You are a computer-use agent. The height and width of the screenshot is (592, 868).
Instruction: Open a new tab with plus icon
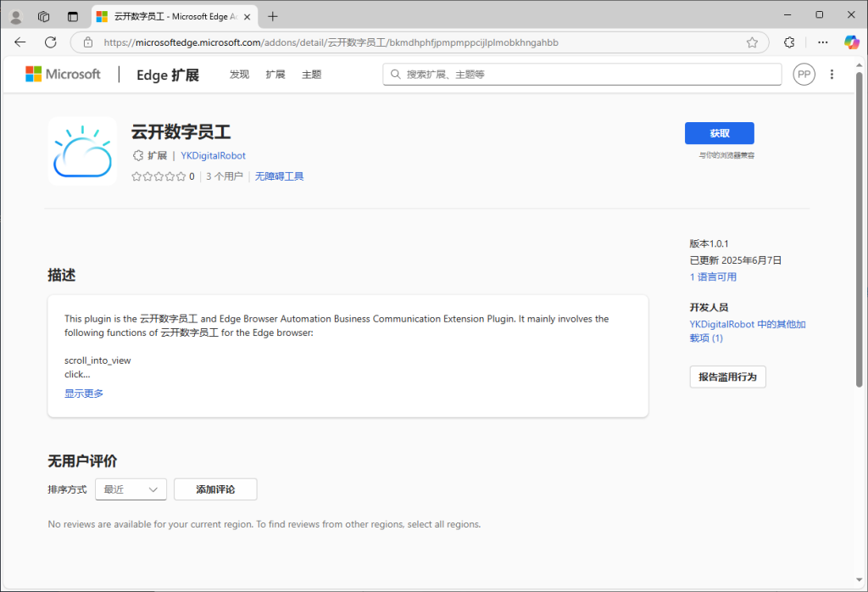(x=272, y=17)
